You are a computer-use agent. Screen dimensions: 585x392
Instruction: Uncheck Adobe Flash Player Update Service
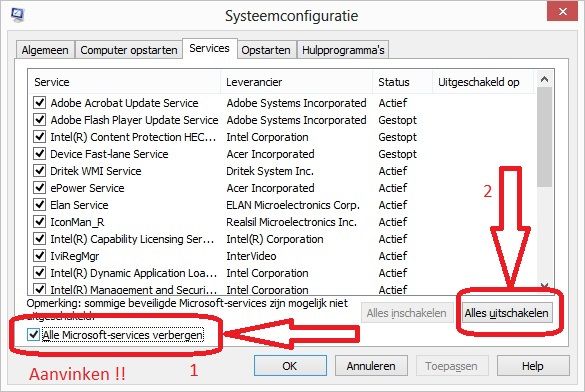pyautogui.click(x=40, y=120)
